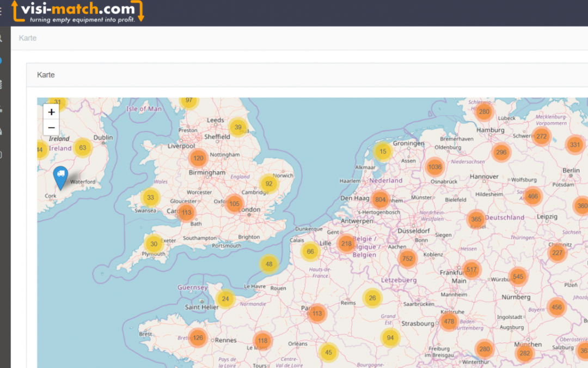Select the yellow 15 cluster near Groningen
This screenshot has height=368, width=588.
(383, 152)
